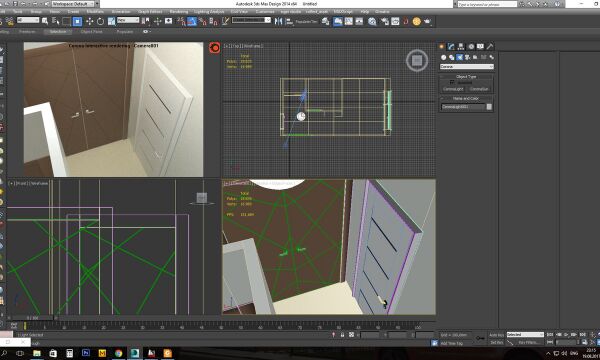
Task: Select Cameras category in Create panel
Action: (x=468, y=57)
